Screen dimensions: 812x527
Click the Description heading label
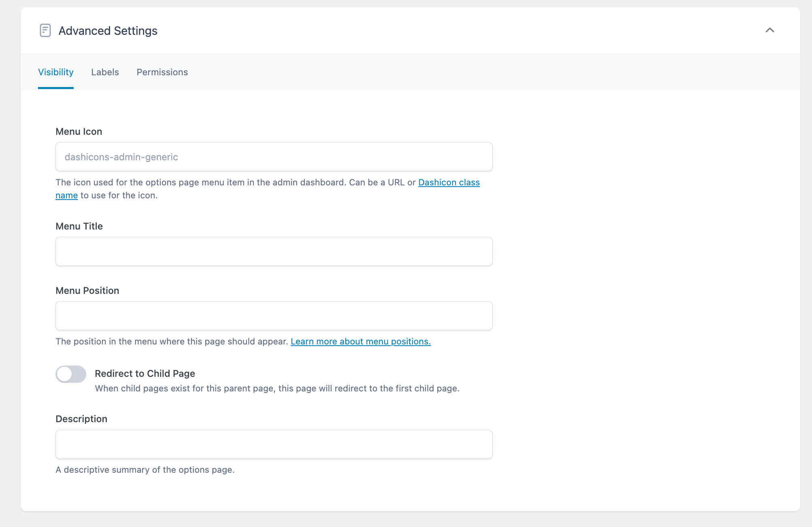click(81, 419)
